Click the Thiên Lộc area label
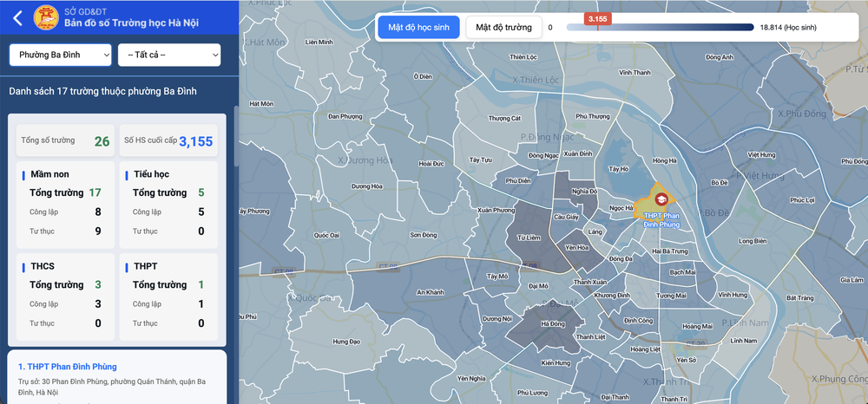 click(523, 57)
